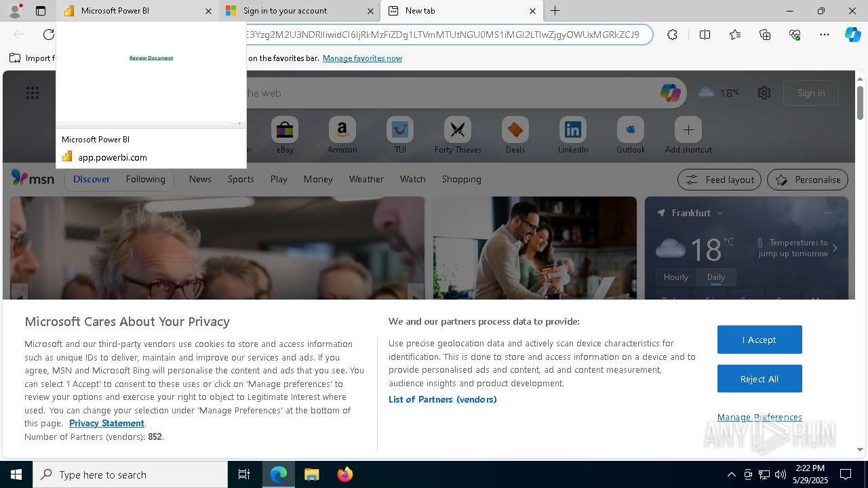Toggle the split screen icon
The image size is (868, 488).
(x=705, y=35)
